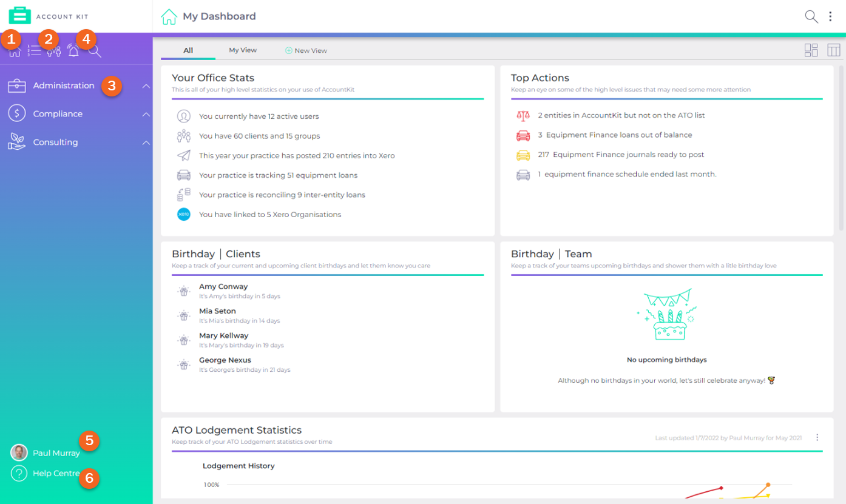
Task: Click the Help Centre question mark icon
Action: tap(19, 474)
